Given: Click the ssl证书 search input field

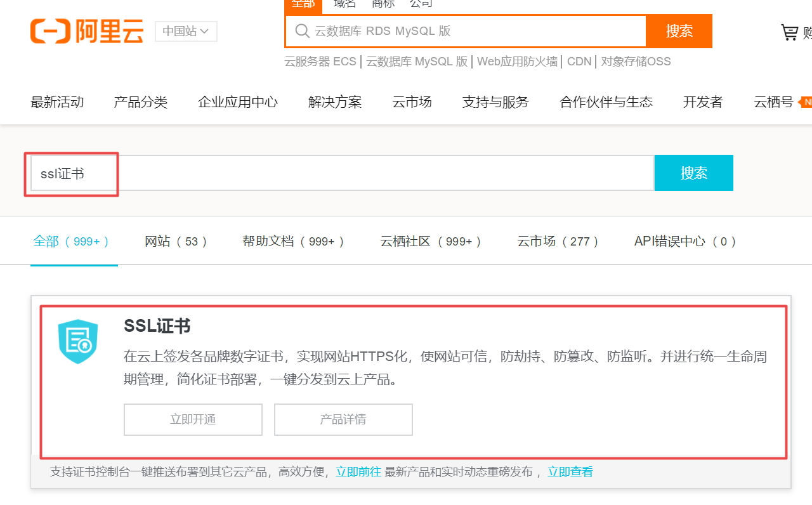Looking at the screenshot, I should [343, 173].
